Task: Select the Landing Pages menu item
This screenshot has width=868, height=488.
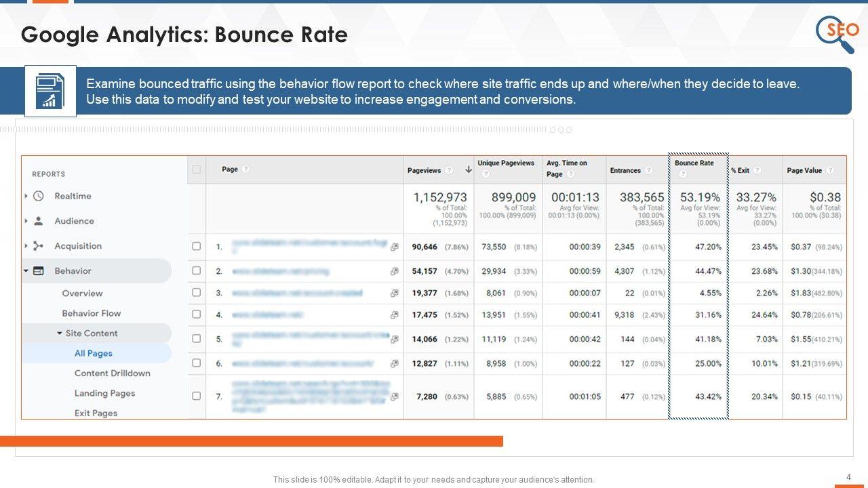Action: coord(104,393)
